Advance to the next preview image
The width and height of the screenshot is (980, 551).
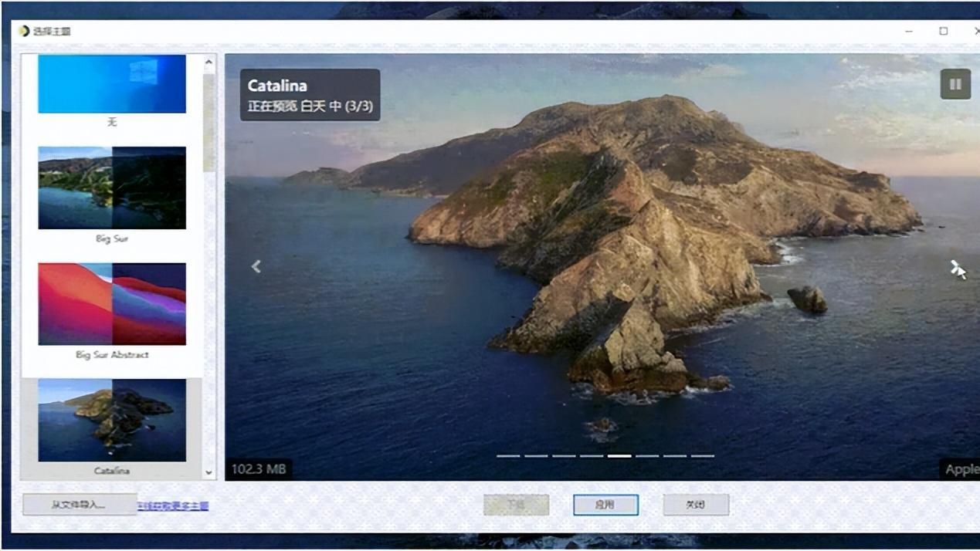tap(956, 267)
